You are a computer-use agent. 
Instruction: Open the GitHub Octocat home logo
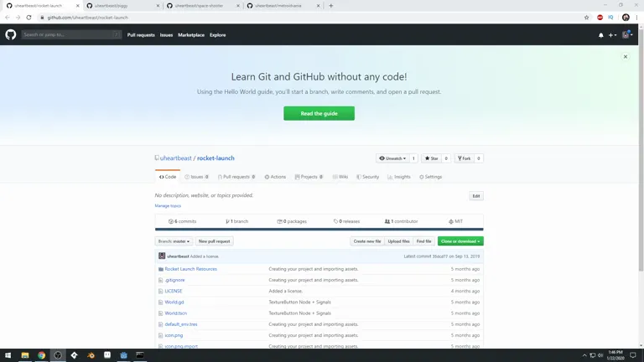[11, 35]
